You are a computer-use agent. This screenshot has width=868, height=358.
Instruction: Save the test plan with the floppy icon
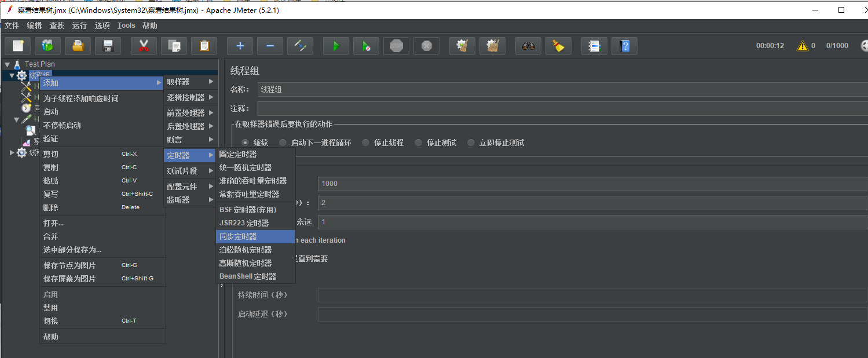click(x=108, y=46)
